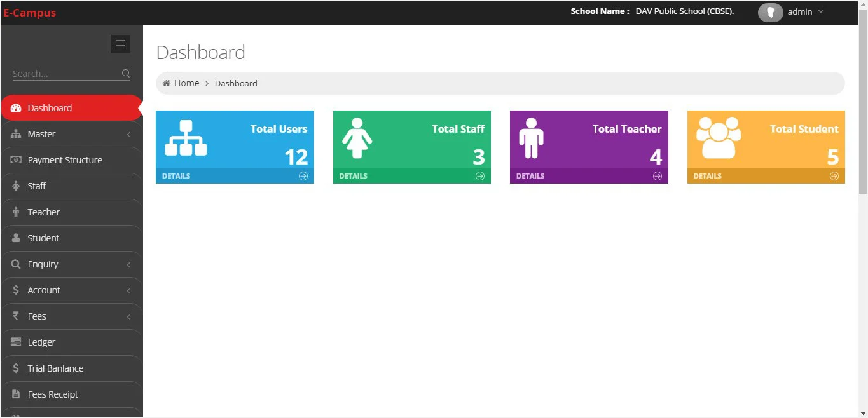
Task: Click the Teacher male icon in sidebar
Action: tap(17, 212)
